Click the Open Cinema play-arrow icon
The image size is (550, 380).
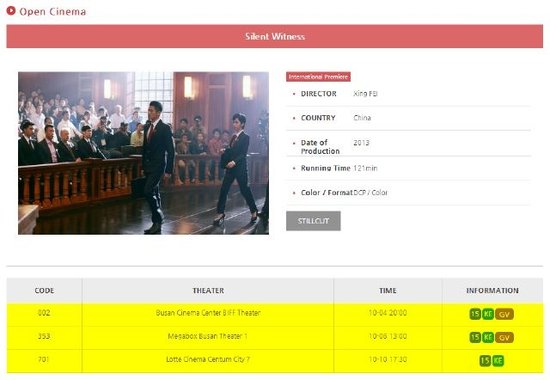(x=11, y=11)
